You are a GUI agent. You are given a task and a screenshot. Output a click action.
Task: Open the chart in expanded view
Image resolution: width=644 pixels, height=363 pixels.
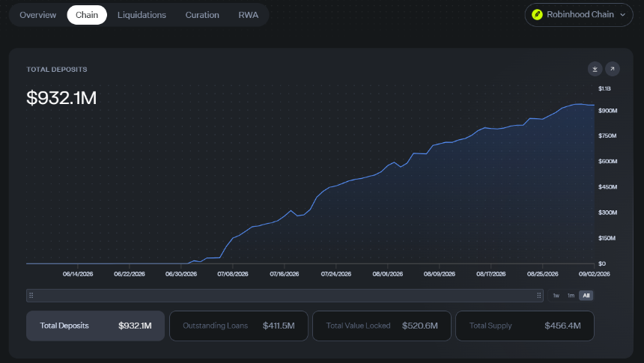coord(612,69)
